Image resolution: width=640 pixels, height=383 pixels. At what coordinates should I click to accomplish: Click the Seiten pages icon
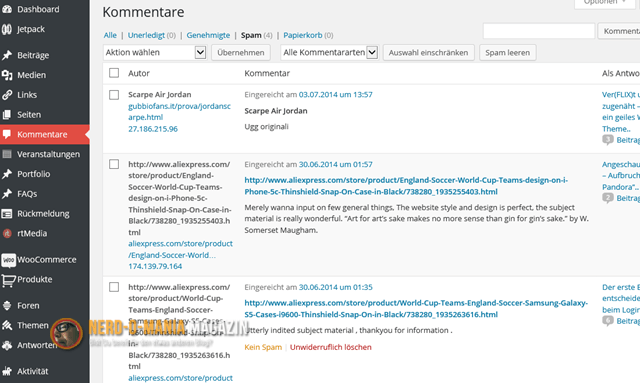pos(7,115)
